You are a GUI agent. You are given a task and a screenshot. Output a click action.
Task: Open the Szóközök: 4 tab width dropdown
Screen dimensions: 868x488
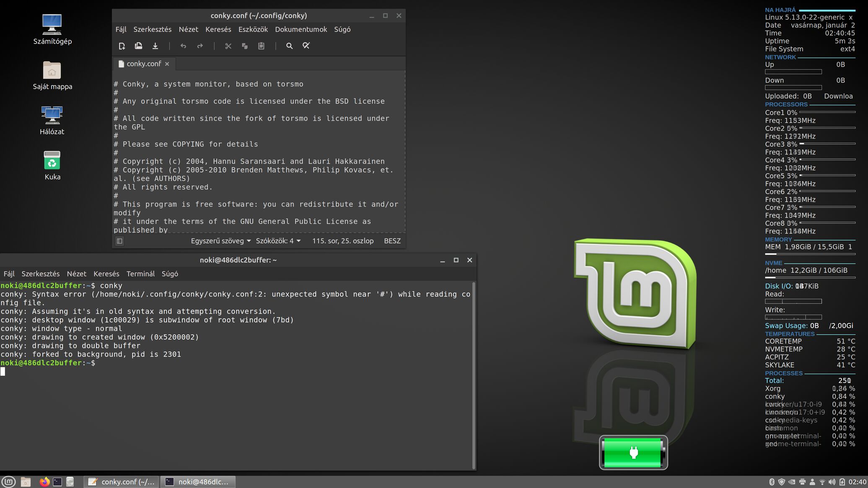coord(278,241)
